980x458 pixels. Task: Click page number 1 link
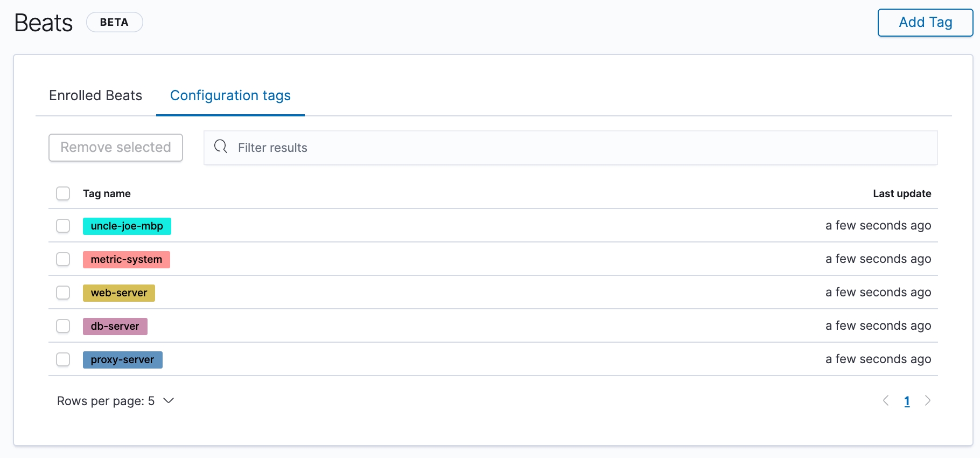907,401
